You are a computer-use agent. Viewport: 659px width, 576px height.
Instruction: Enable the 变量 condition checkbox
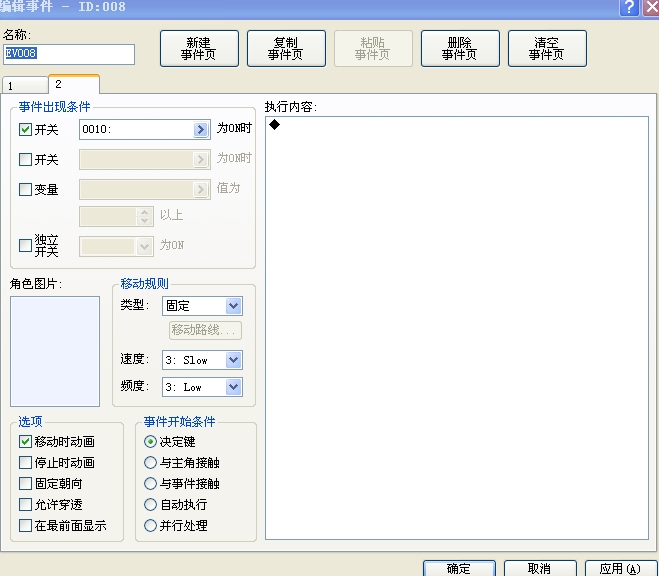point(26,189)
